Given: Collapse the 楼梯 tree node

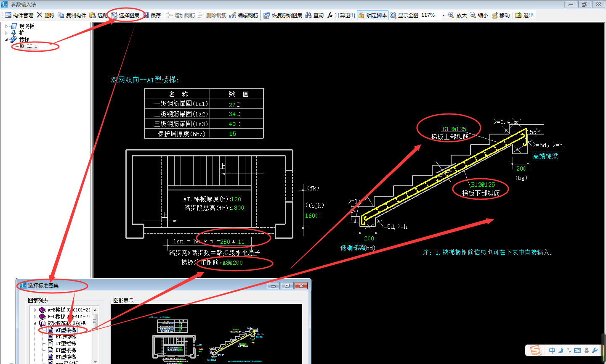Looking at the screenshot, I should click(6, 40).
